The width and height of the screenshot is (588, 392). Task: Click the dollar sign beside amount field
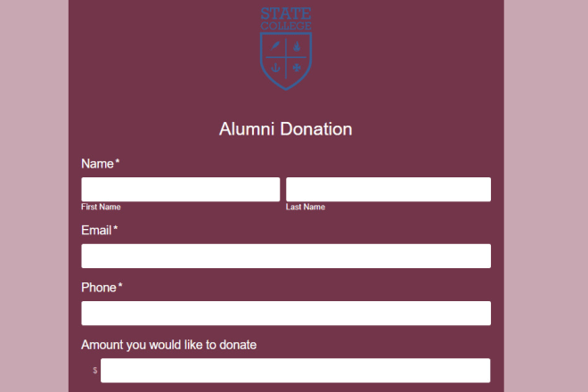(94, 371)
